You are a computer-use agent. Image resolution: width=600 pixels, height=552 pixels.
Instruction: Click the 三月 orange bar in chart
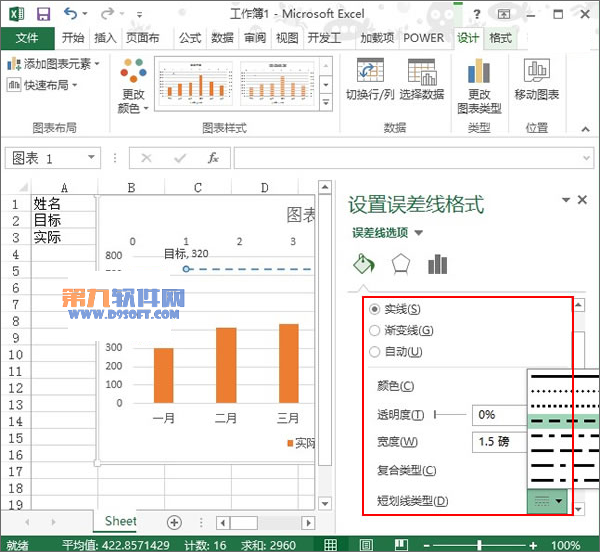(x=289, y=363)
